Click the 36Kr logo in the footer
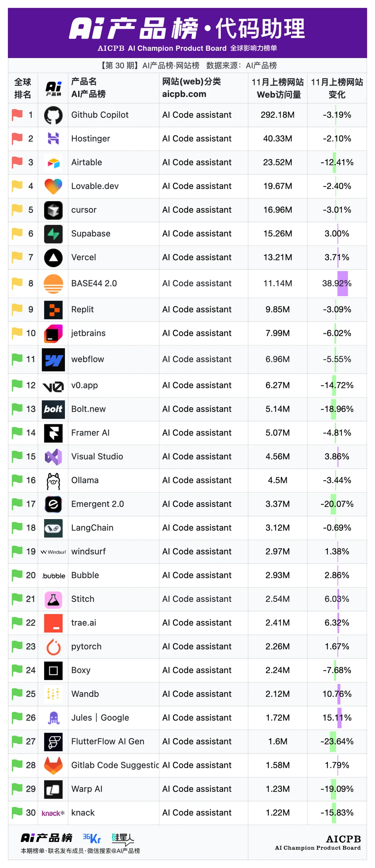Screen dimensions: 375x868 click(x=92, y=838)
